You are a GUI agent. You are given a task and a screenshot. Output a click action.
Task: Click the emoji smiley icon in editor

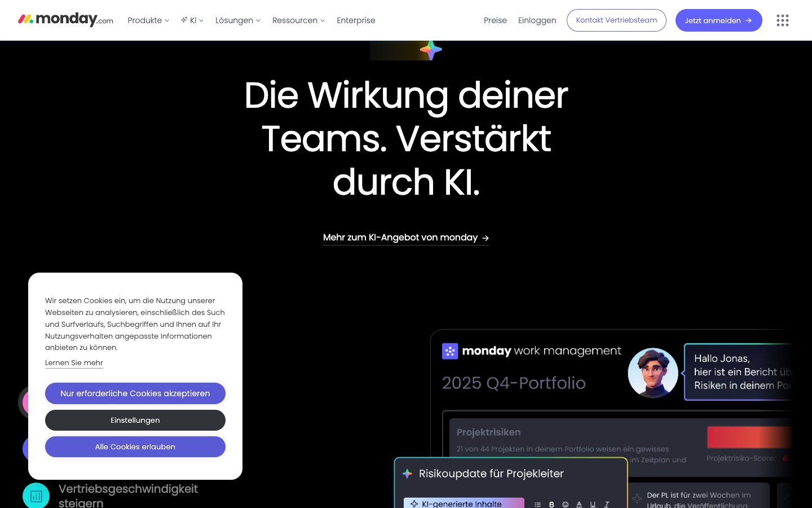[565, 504]
